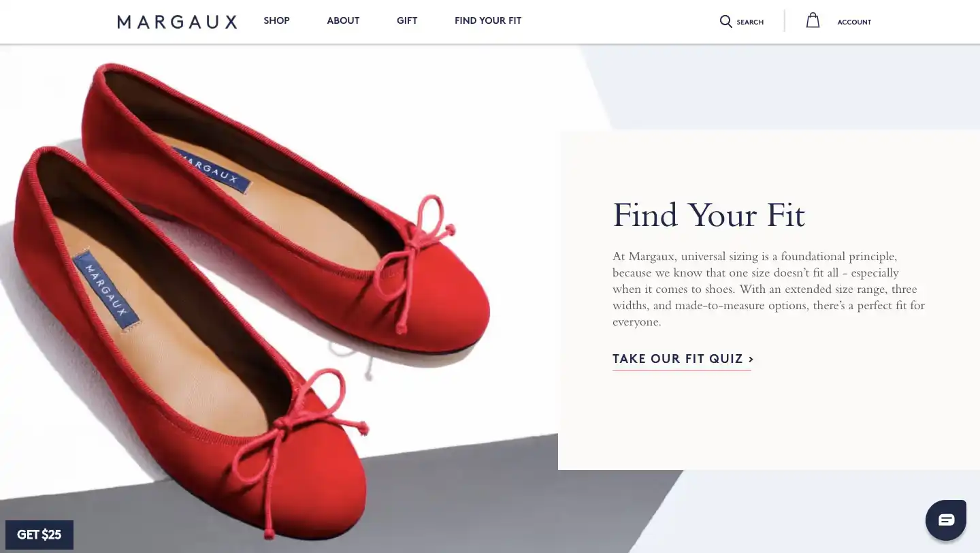Go to the Gift page
This screenshot has width=980, height=553.
407,20
